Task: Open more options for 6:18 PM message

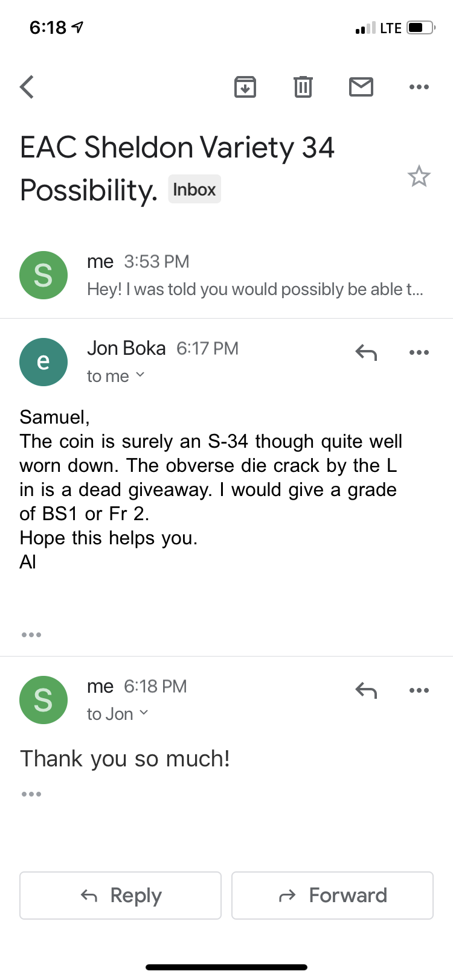Action: (x=419, y=690)
